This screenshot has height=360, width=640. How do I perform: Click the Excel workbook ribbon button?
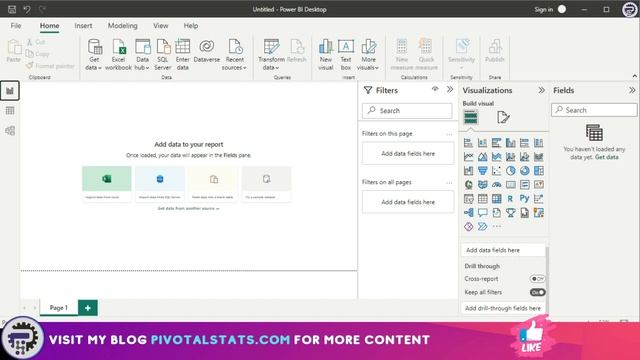point(118,55)
